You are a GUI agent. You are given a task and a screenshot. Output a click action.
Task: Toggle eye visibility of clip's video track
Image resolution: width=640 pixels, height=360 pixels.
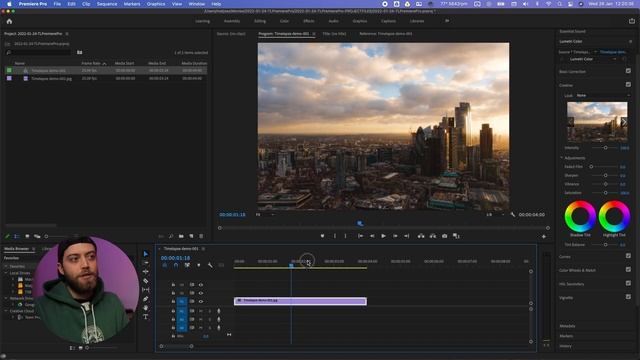tap(201, 302)
